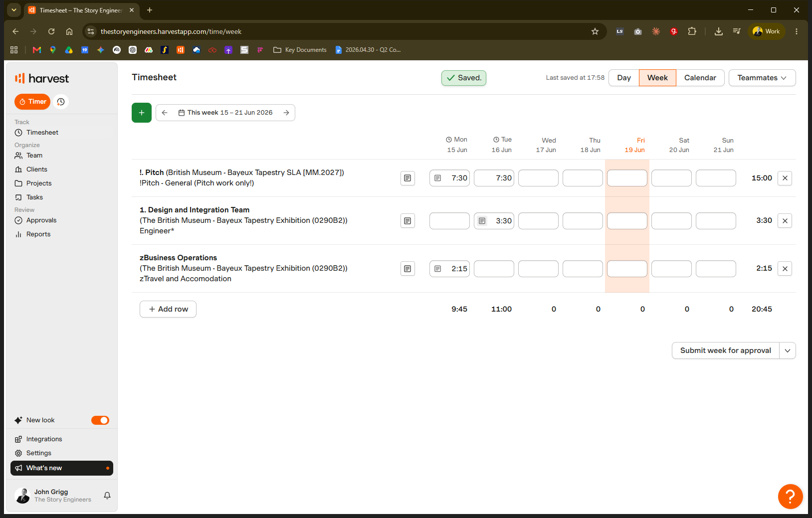The height and width of the screenshot is (518, 812).
Task: Open recent timer history icon
Action: pyautogui.click(x=61, y=102)
